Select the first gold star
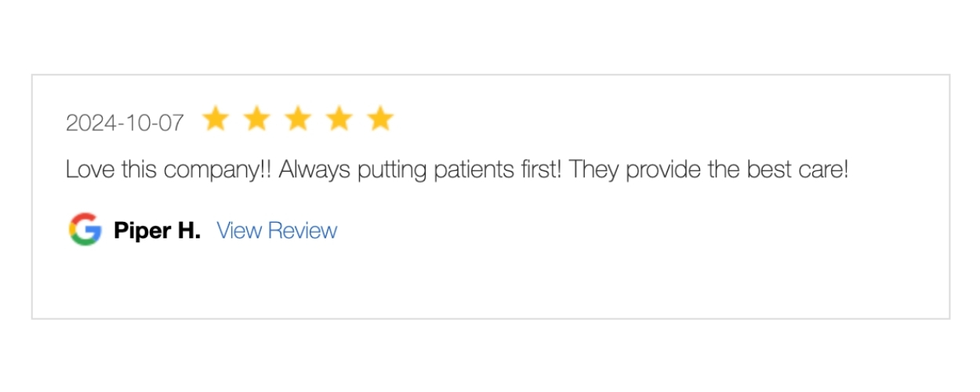 point(215,119)
